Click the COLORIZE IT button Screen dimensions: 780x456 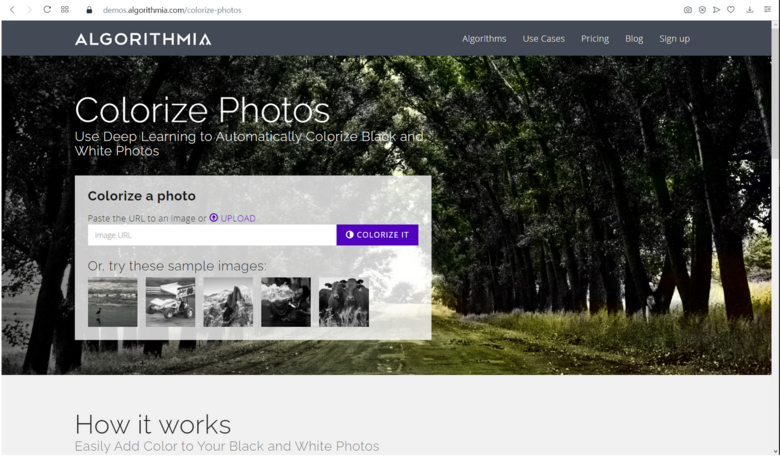tap(377, 235)
